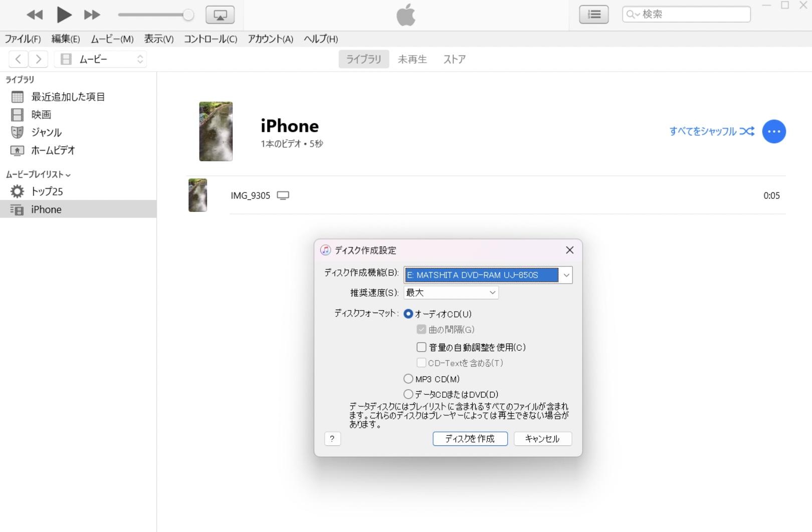Click the 0:05 duration of IMG_9305
Screen dimensions: 812x532
771,195
